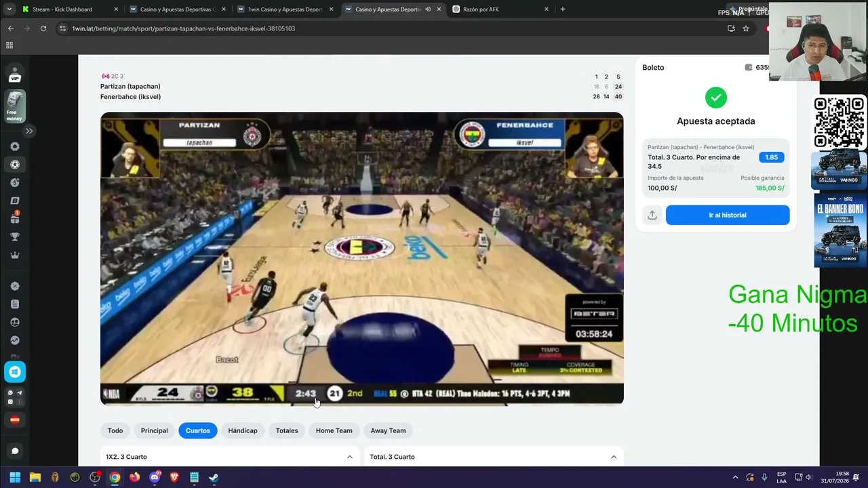Click the Fenerbahce (iksvel) team name
This screenshot has width=868, height=488.
(130, 96)
